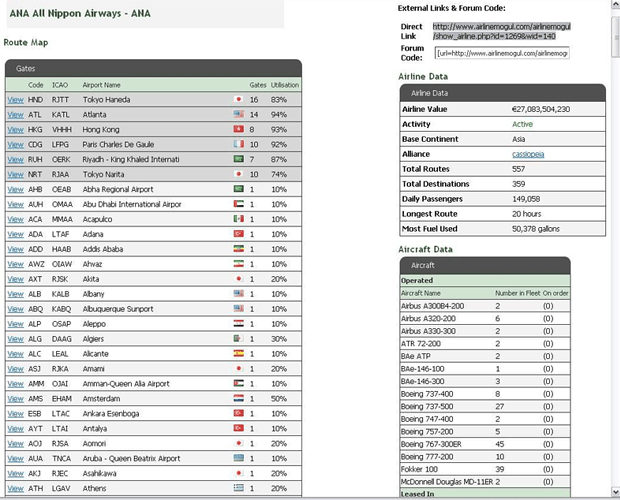Click the French flag next to Paris
620x500 pixels.
[238, 144]
